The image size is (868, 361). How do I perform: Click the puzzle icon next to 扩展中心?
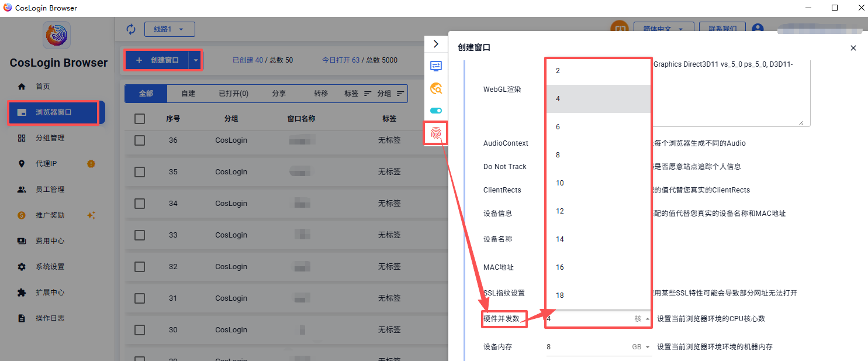[22, 293]
